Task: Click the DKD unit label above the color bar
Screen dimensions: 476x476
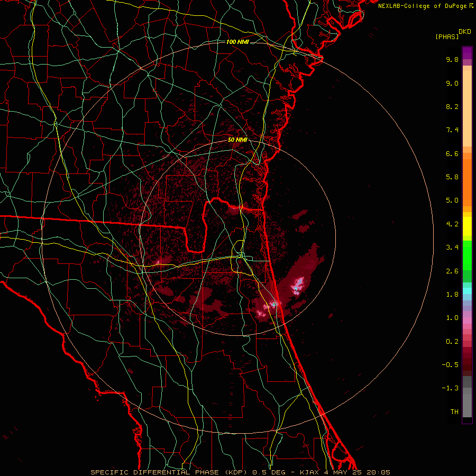Action: [x=465, y=32]
